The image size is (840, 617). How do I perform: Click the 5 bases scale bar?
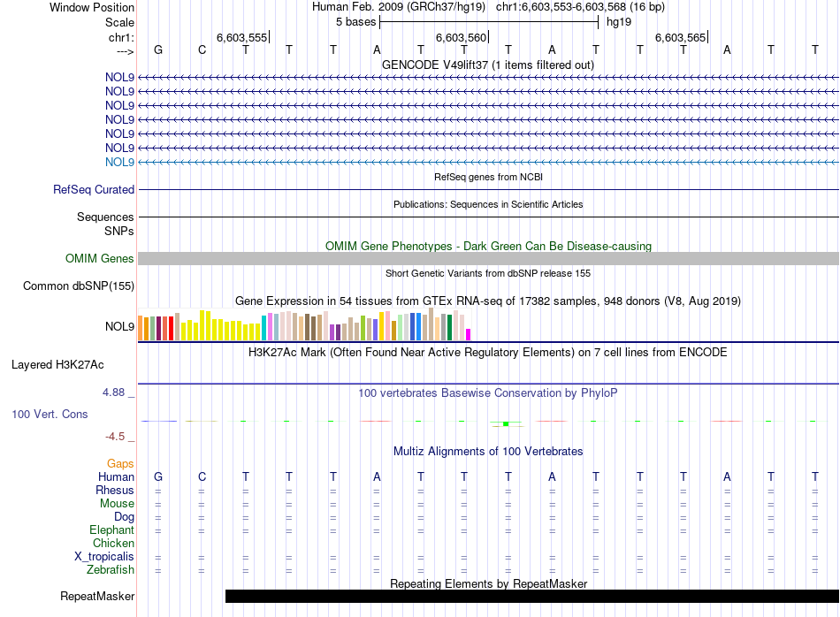click(x=489, y=22)
